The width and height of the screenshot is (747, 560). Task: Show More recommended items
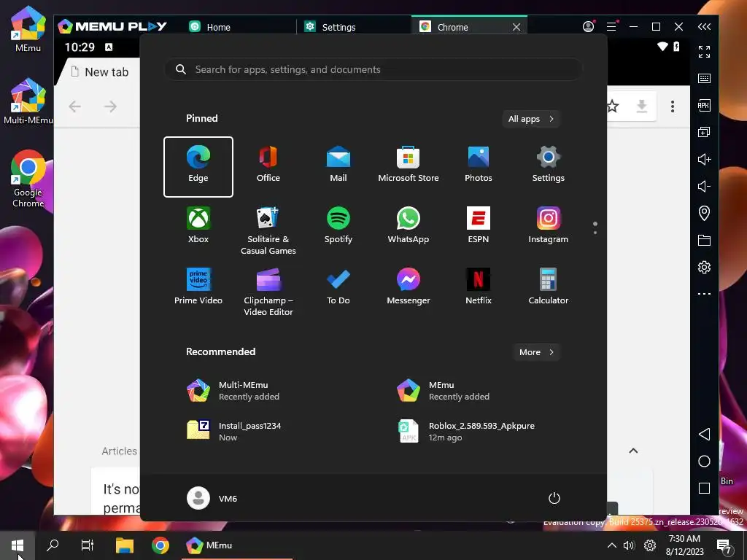pyautogui.click(x=536, y=352)
